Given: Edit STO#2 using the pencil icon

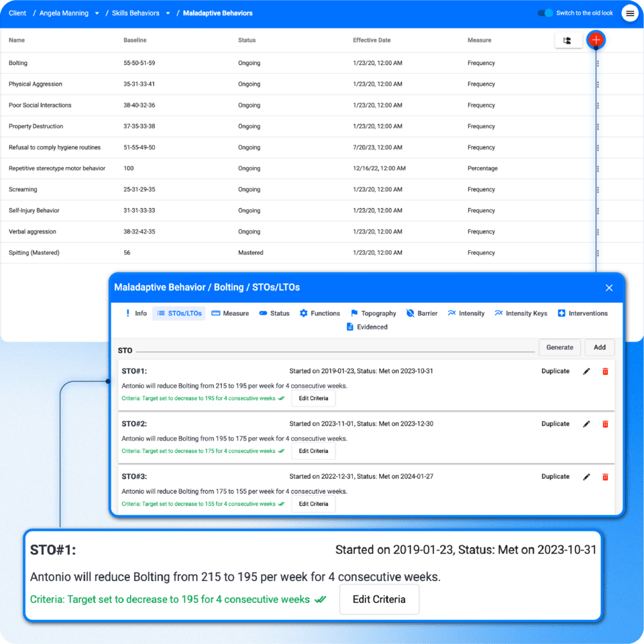Looking at the screenshot, I should click(586, 423).
